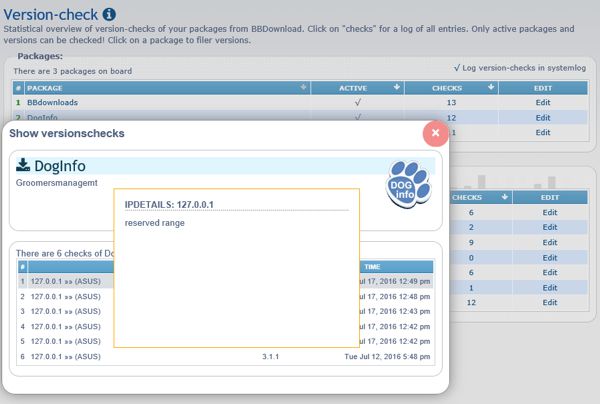The width and height of the screenshot is (600, 404).
Task: Click Edit in the BBdownloads row
Action: 543,102
